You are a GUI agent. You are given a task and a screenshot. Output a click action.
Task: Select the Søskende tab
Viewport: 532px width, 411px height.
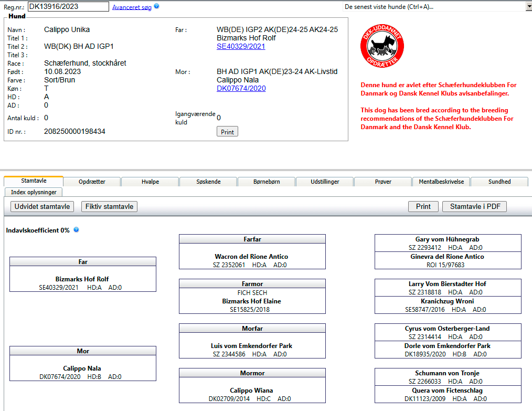[x=208, y=182]
